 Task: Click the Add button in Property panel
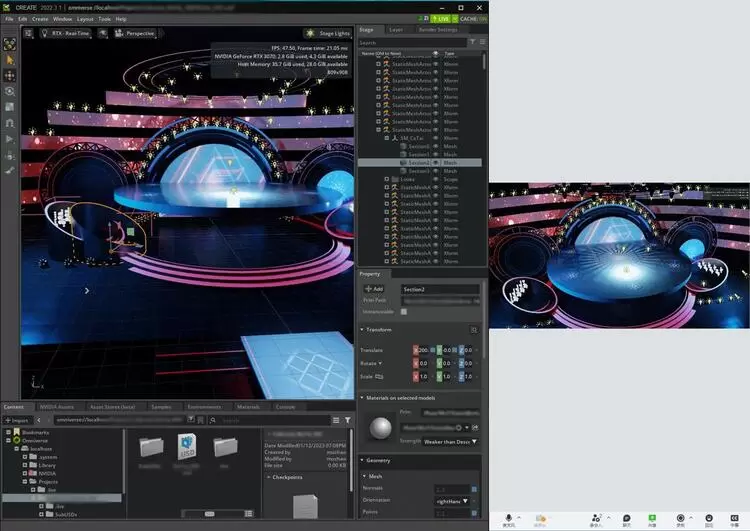click(x=375, y=288)
